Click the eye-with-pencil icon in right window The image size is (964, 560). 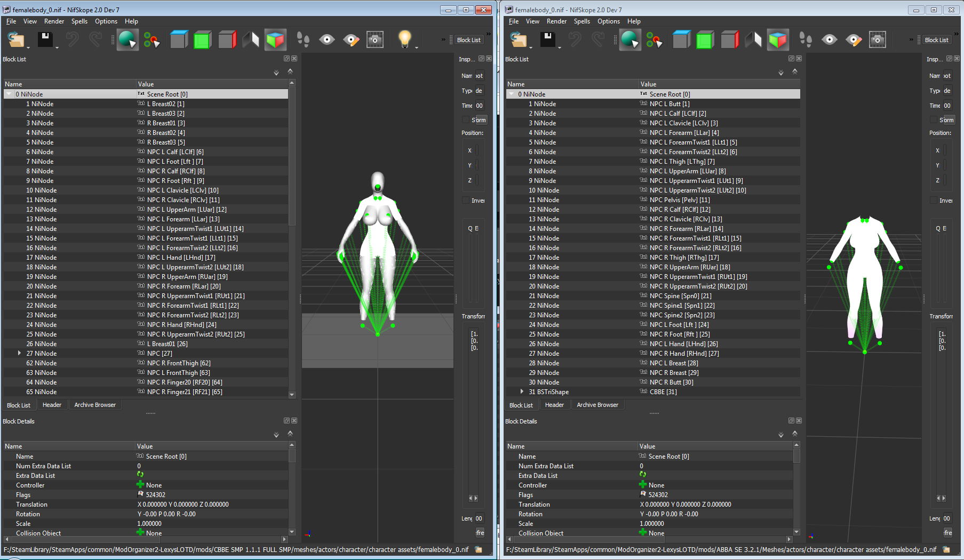[x=854, y=40]
